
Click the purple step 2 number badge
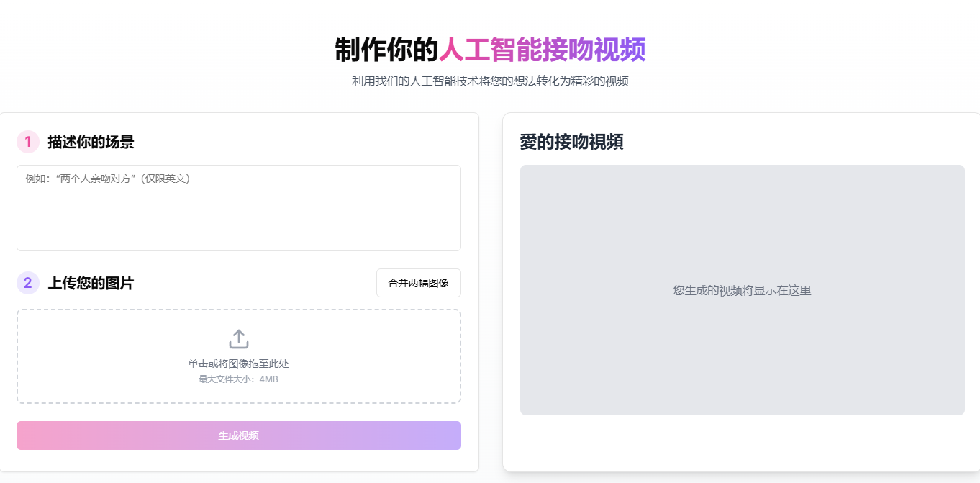(x=28, y=283)
